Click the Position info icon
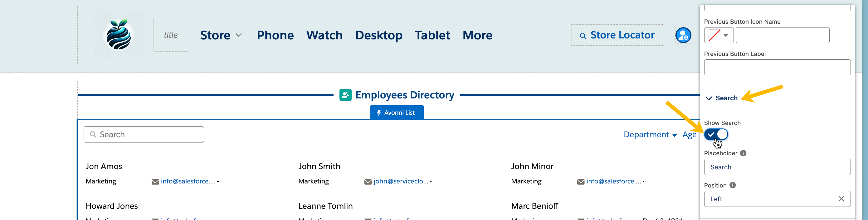The height and width of the screenshot is (220, 868). pos(733,185)
